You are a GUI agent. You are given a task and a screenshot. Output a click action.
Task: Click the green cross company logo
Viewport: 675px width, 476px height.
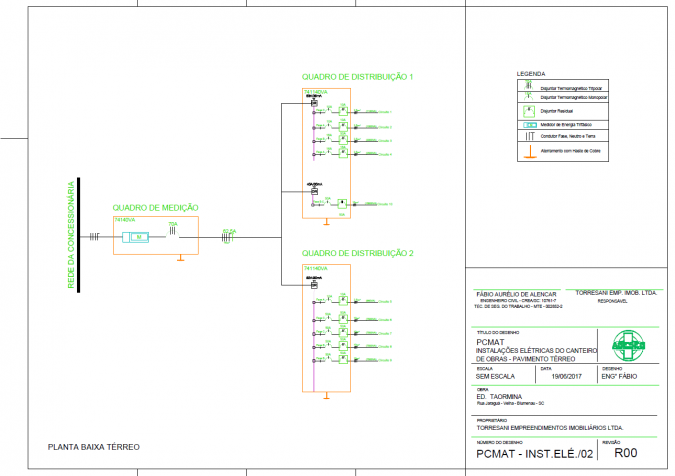(x=630, y=347)
